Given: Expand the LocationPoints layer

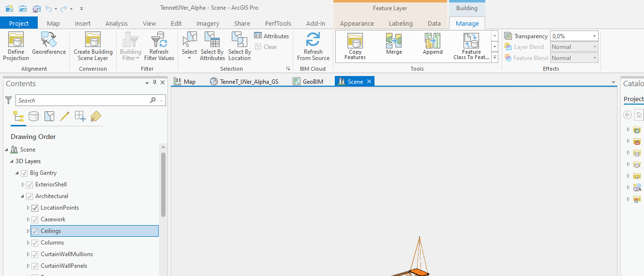Looking at the screenshot, I should click(28, 208).
